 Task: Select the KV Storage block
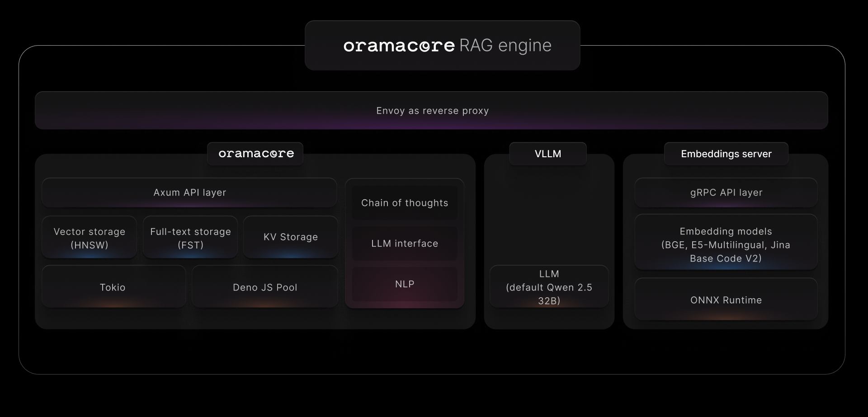(291, 238)
